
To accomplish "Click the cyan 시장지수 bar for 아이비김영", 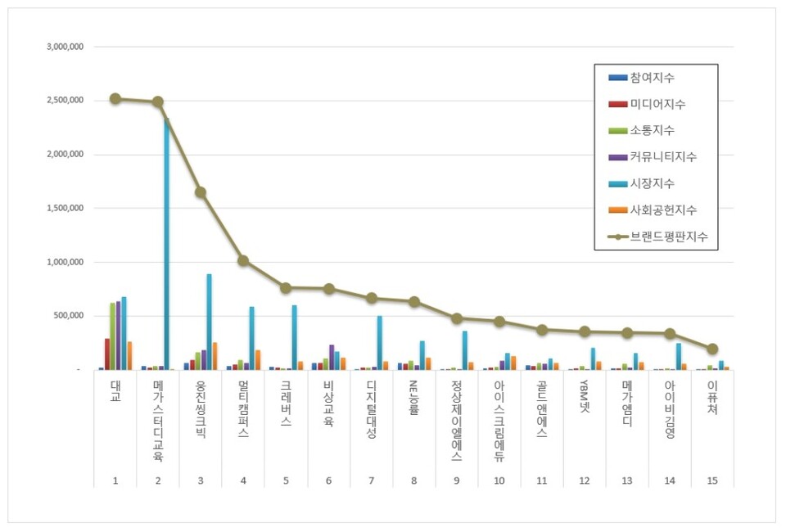I will coord(679,357).
